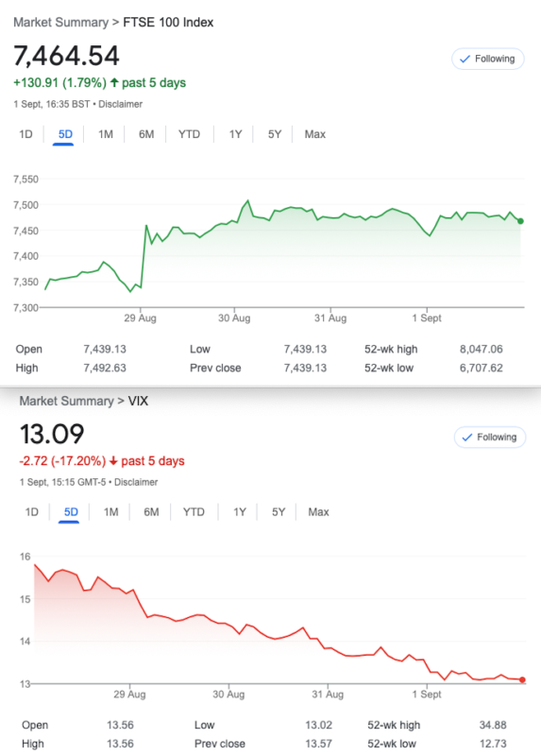Switch FTSE 100 chart to 6M range
Viewport: 541px width, 756px height.
pos(146,134)
